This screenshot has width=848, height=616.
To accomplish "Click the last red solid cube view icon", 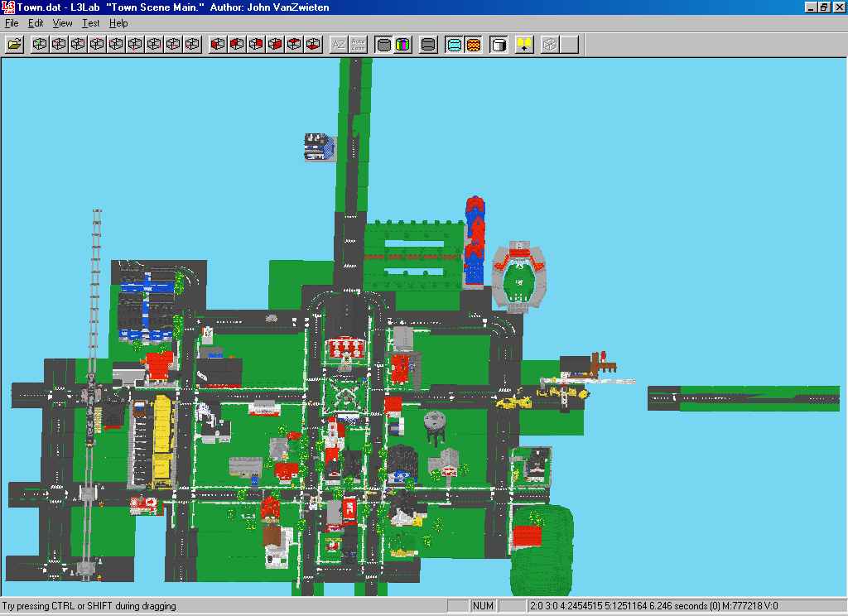I will pos(313,45).
